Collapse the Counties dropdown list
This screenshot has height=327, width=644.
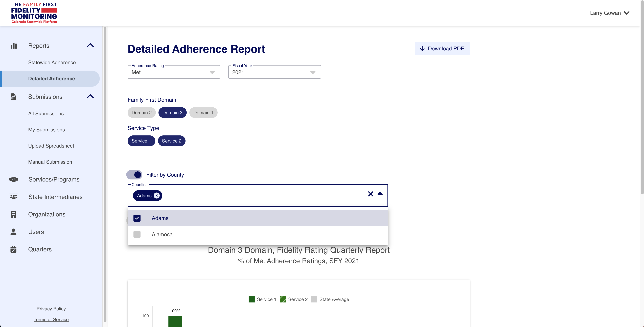380,194
